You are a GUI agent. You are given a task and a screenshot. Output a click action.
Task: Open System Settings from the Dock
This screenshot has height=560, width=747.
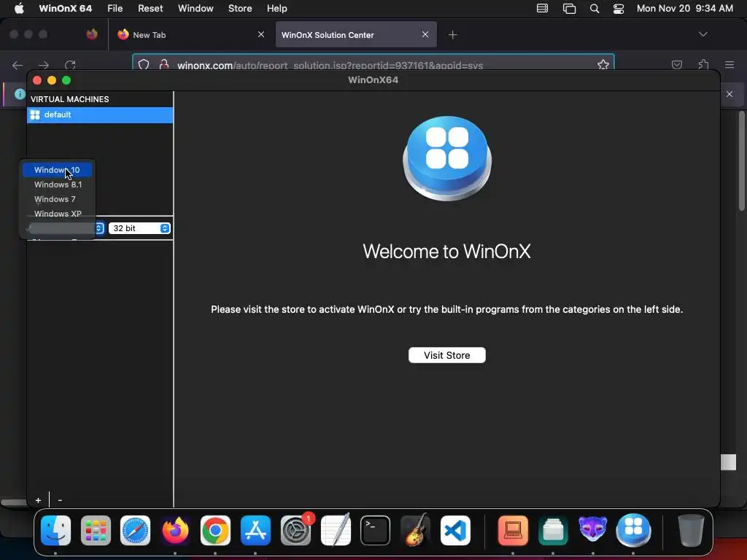click(296, 531)
